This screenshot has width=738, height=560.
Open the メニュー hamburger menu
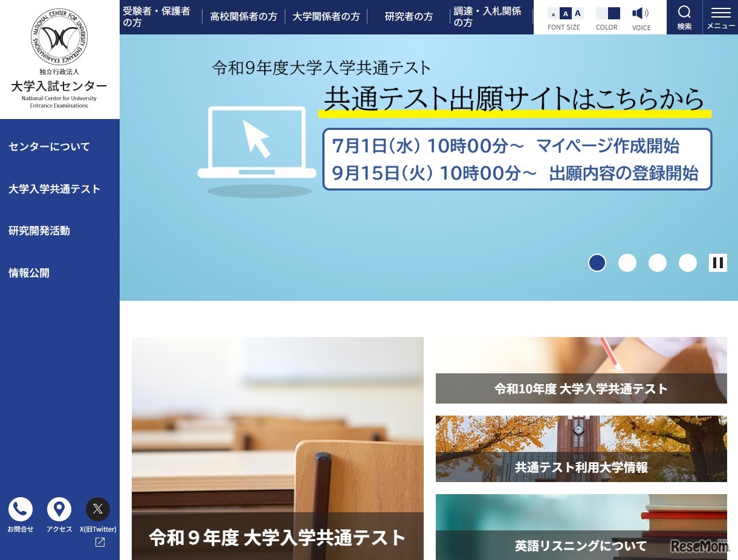coord(720,17)
